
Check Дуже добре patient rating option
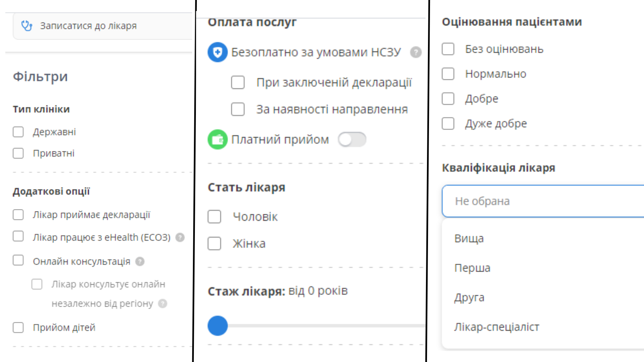pos(448,123)
